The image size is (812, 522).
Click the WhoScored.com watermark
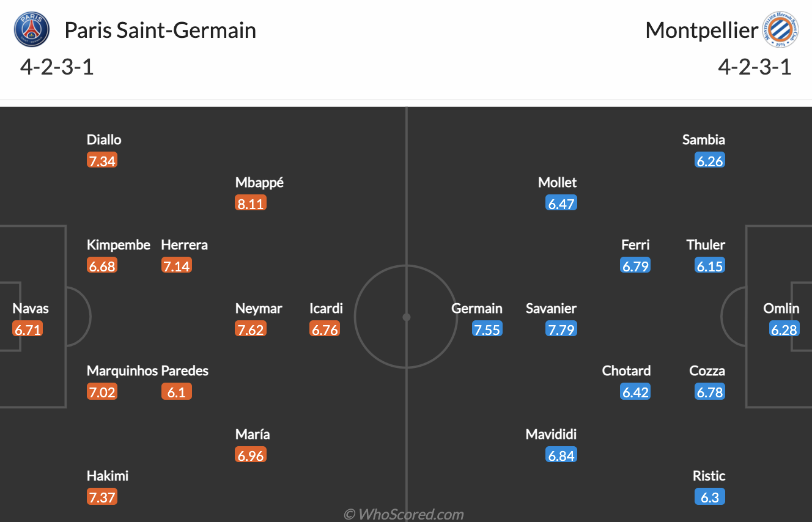click(404, 514)
